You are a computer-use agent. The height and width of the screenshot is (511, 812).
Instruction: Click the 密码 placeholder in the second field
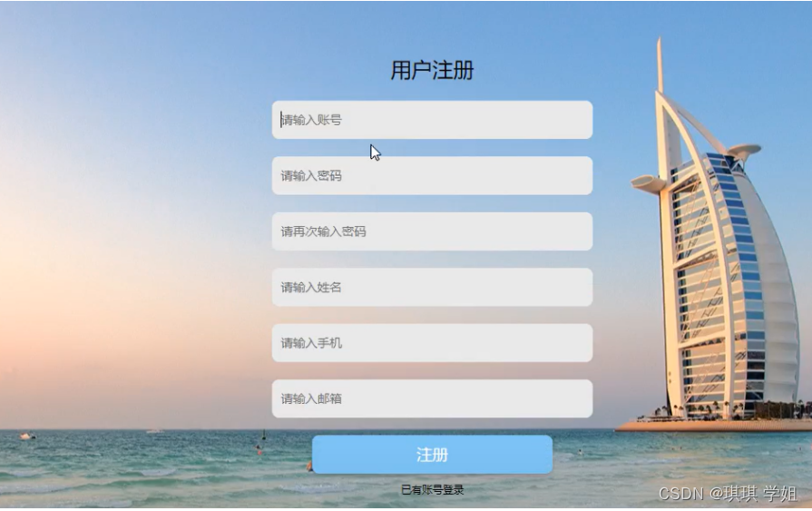(x=329, y=176)
